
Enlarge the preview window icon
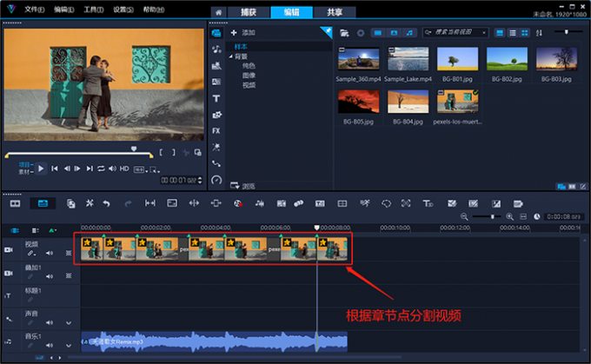tap(197, 152)
